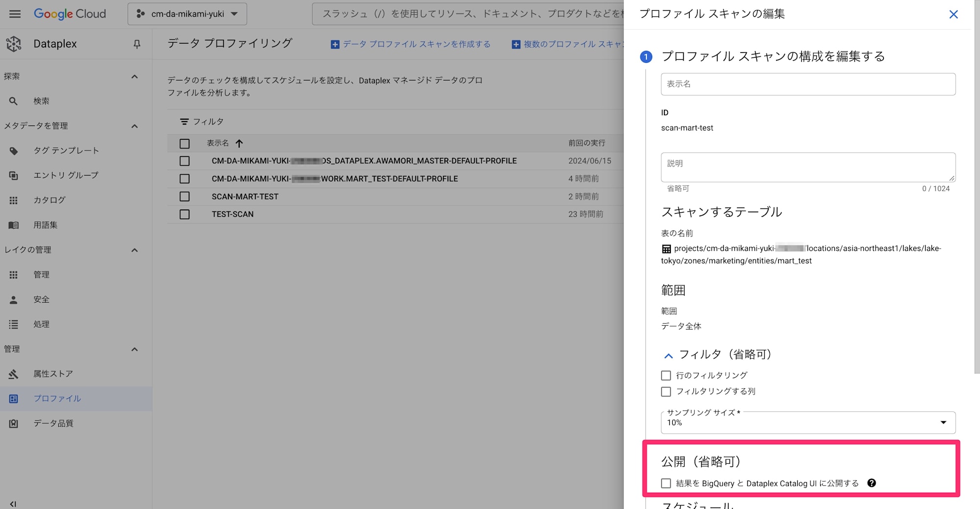Viewport: 980px width, 509px height.
Task: Open the サンプリング サイズ dropdown
Action: pyautogui.click(x=808, y=423)
